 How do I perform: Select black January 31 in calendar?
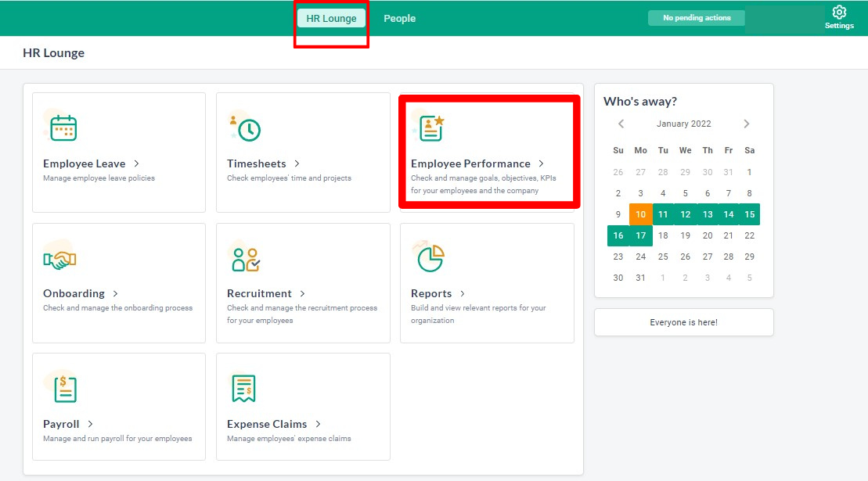(x=640, y=278)
